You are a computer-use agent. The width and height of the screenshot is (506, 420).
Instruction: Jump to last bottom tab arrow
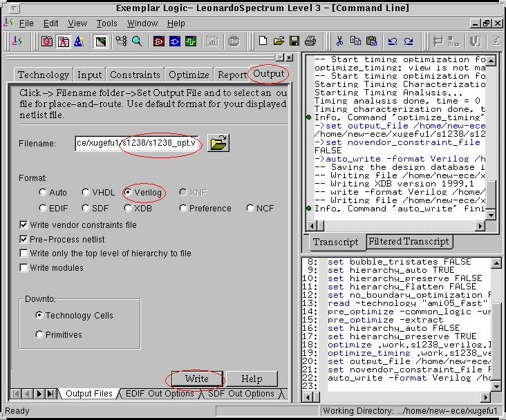pos(50,394)
